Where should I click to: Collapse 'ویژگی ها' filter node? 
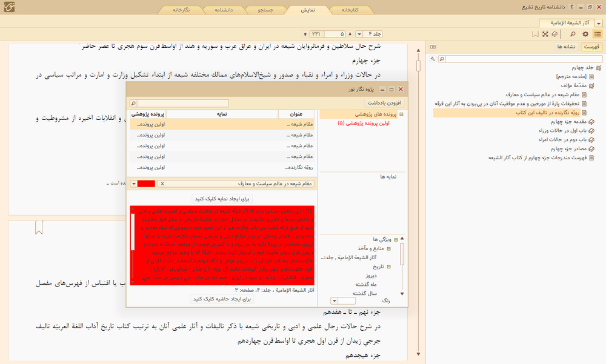coord(396,240)
